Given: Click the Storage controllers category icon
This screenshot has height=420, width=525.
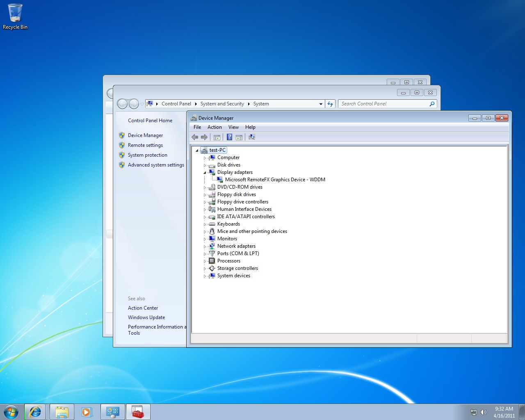Looking at the screenshot, I should 212,268.
